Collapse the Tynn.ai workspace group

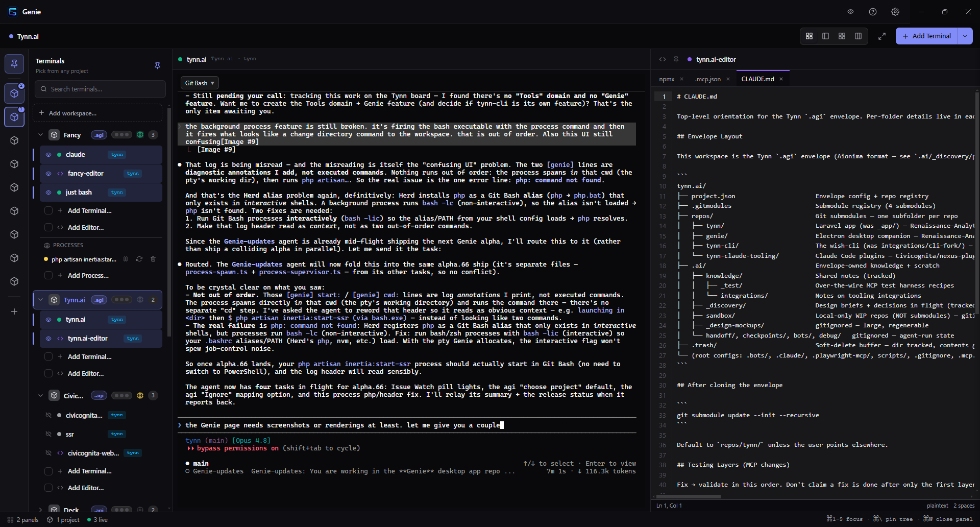pos(41,300)
